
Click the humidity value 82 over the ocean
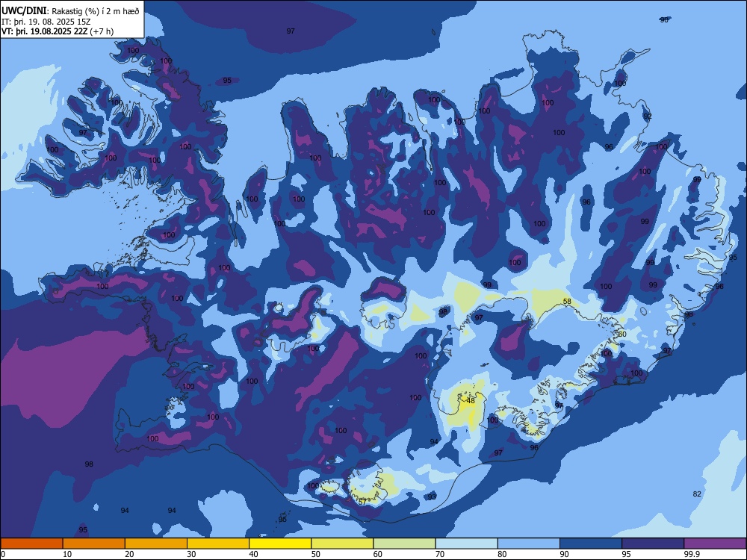(697, 494)
